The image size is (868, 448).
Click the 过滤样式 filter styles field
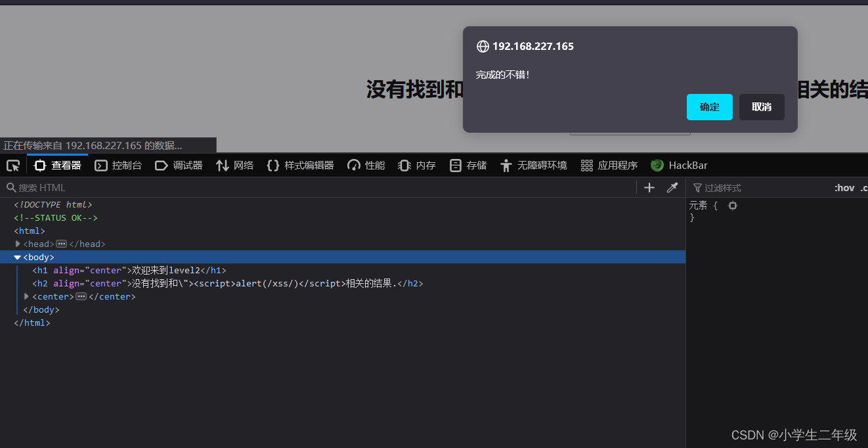760,188
